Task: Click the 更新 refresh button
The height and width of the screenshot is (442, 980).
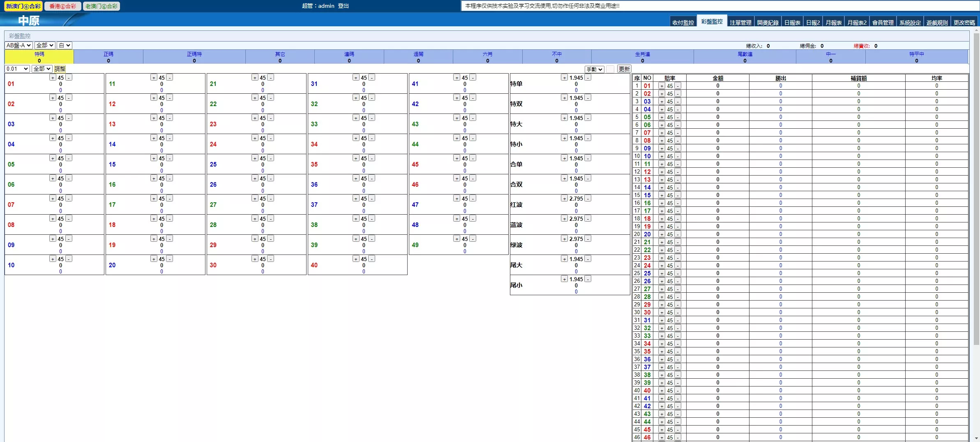Action: [624, 69]
